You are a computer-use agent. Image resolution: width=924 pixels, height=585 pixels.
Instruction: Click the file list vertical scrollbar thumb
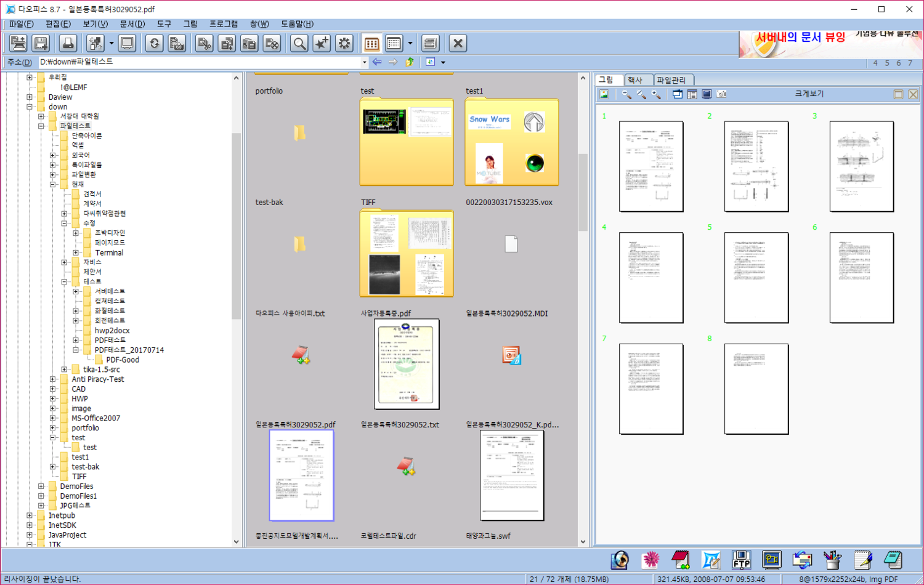point(583,192)
